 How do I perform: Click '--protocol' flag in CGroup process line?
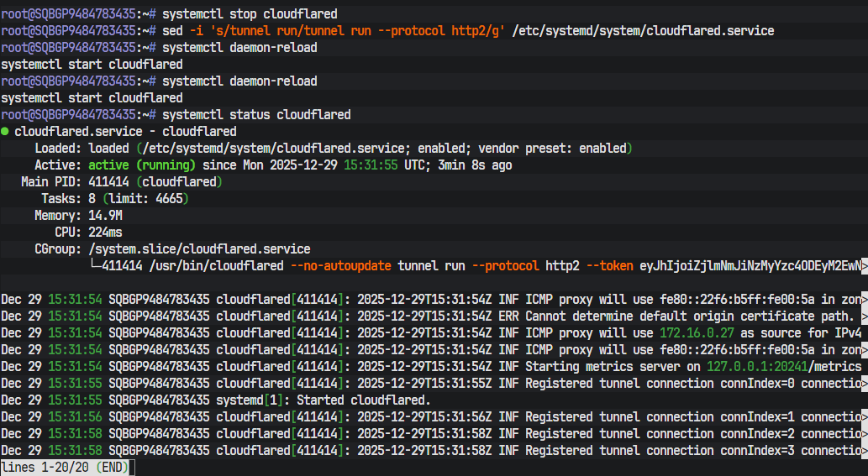pos(505,266)
